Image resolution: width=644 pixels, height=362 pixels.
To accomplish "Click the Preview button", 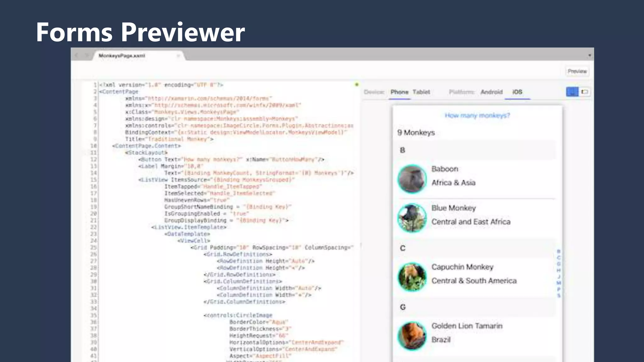I will coord(577,71).
